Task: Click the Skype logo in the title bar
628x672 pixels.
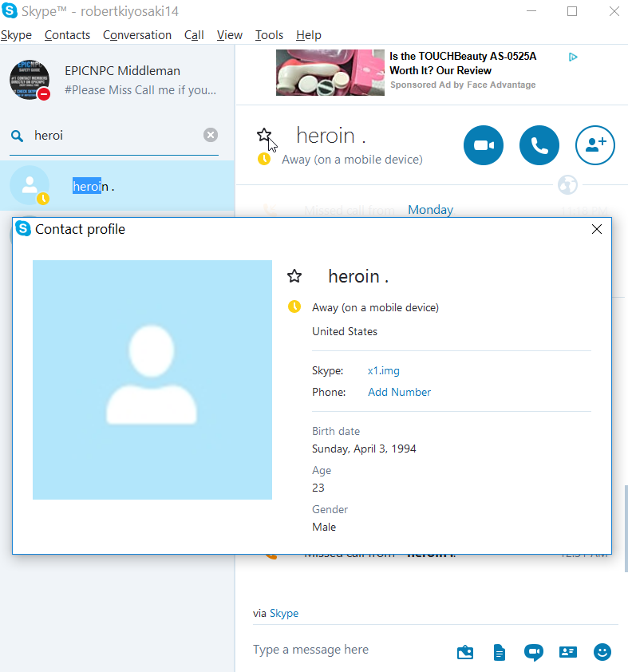Action: (x=10, y=10)
